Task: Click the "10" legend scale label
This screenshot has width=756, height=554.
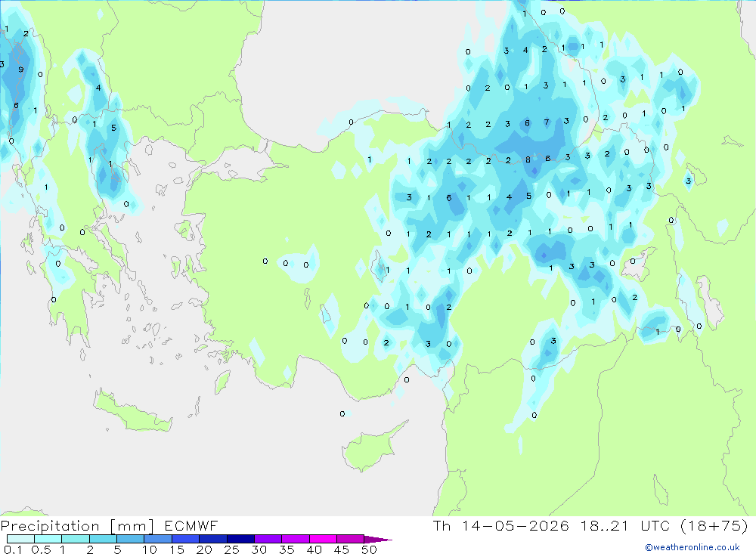Action: click(x=150, y=549)
